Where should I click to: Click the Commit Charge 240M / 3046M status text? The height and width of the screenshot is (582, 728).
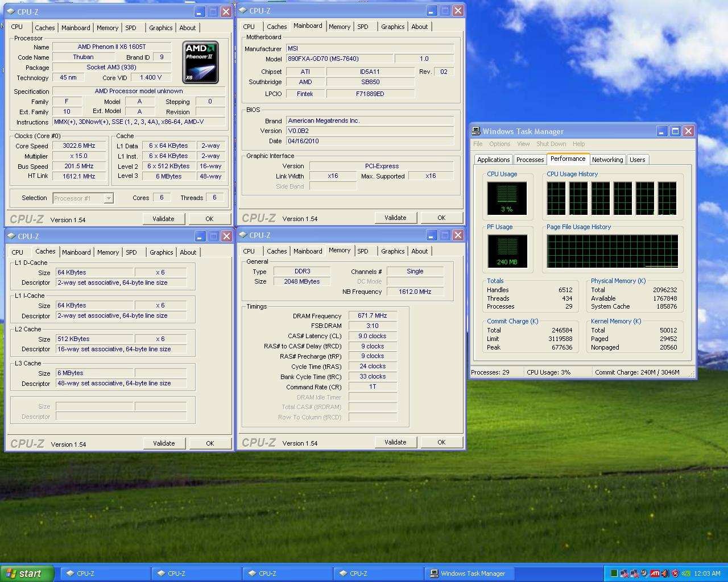pyautogui.click(x=637, y=372)
